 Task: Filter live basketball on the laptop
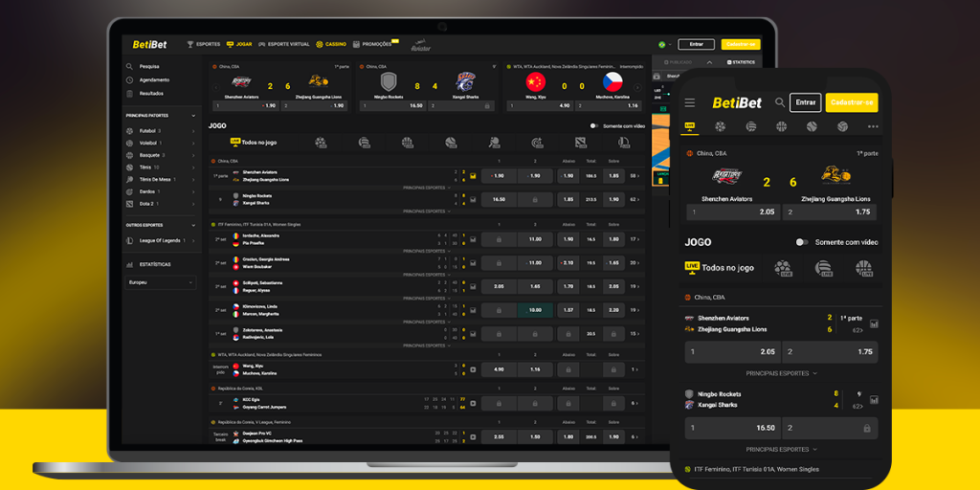408,143
